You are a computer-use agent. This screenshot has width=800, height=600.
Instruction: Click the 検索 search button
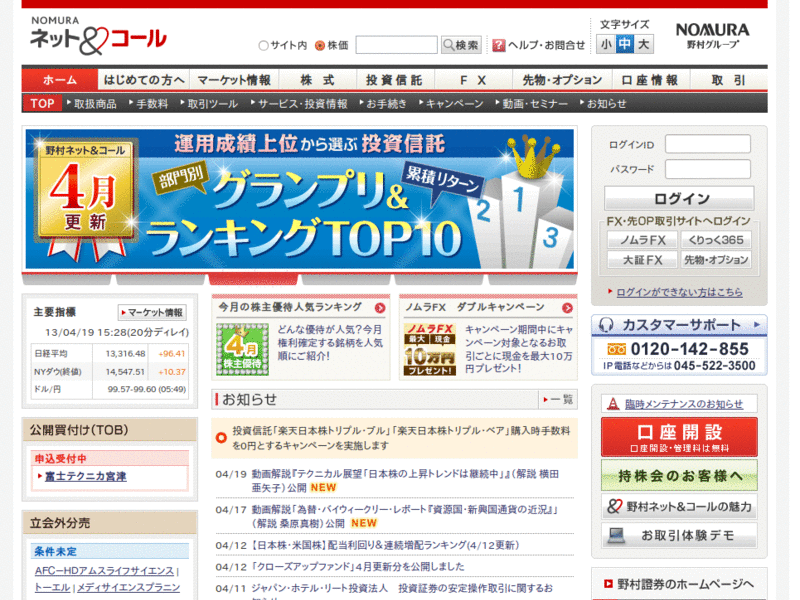(x=461, y=45)
